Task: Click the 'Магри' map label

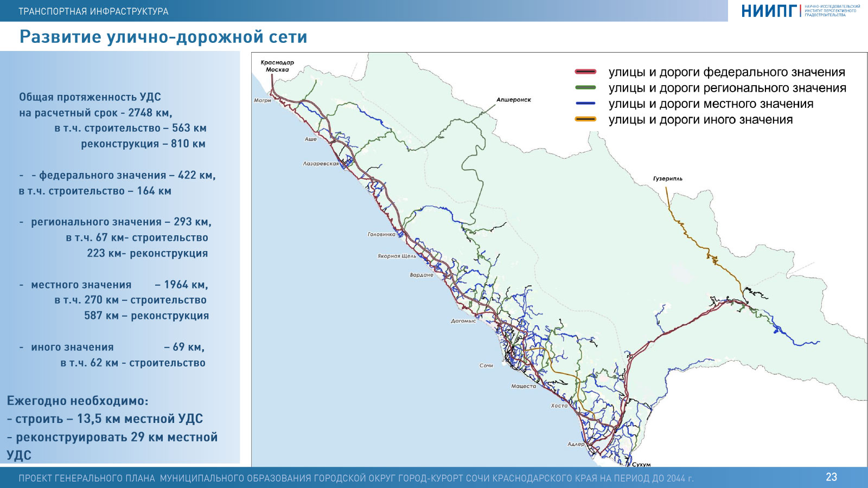Action: point(263,100)
